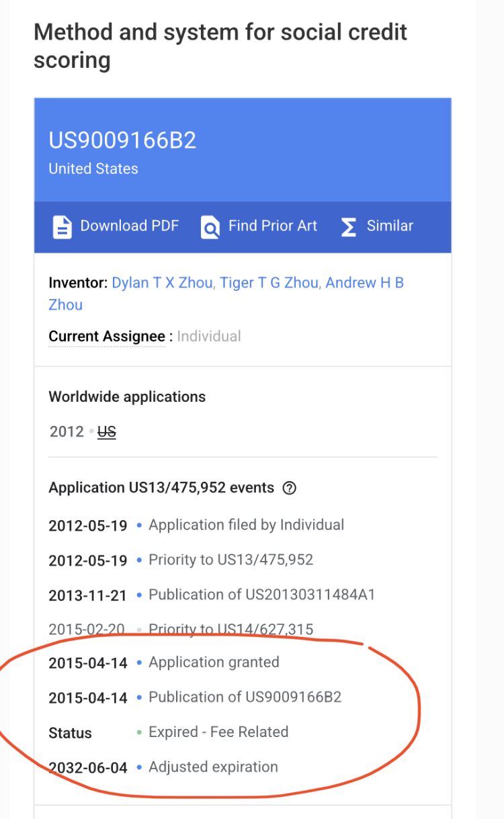
Task: Click the Individual assignee value
Action: [209, 336]
